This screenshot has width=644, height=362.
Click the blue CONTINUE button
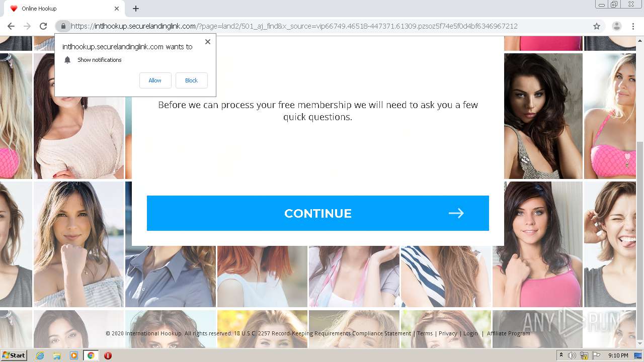[x=318, y=213]
